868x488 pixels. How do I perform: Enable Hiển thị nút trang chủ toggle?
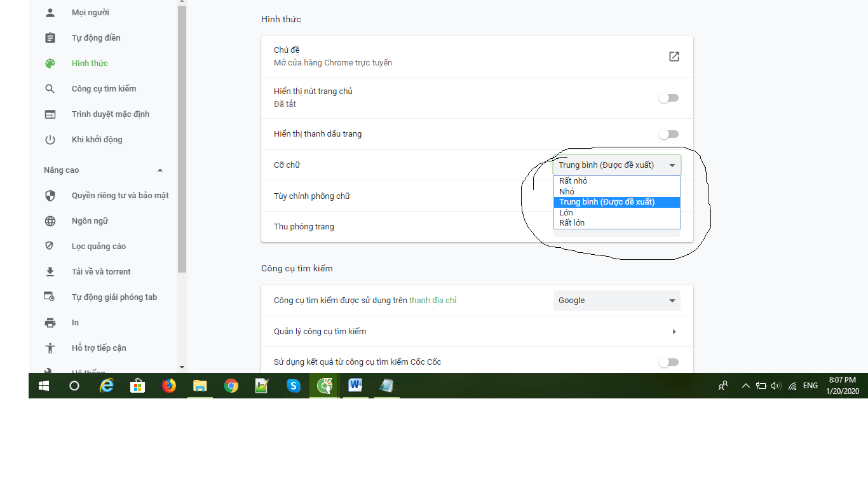click(x=668, y=98)
